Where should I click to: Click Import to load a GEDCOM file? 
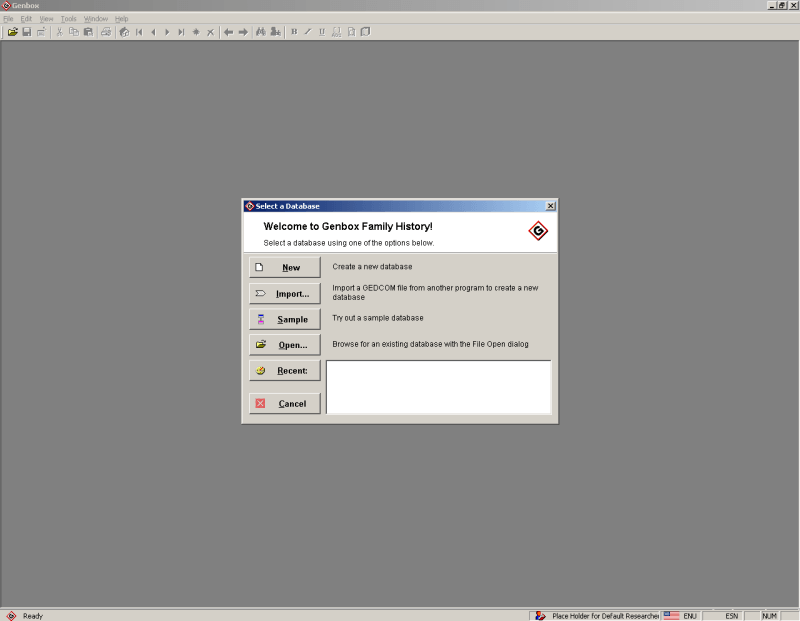pos(284,293)
